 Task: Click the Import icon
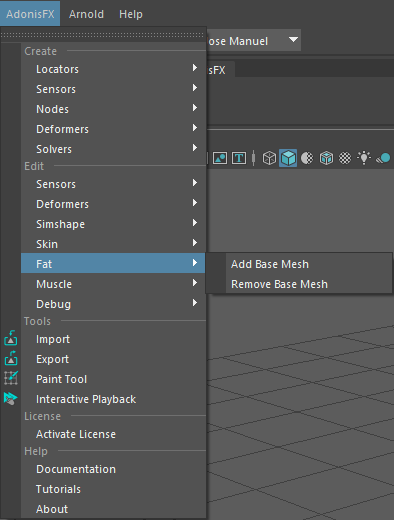point(11,338)
